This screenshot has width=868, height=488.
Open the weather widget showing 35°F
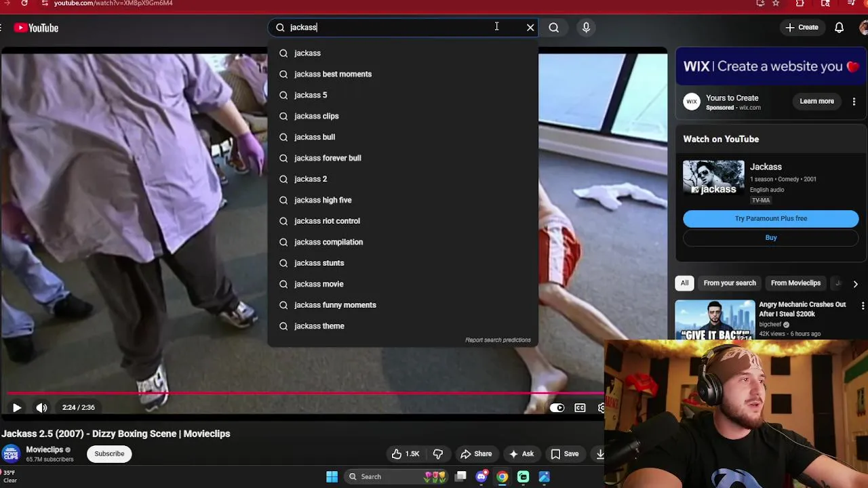point(9,476)
